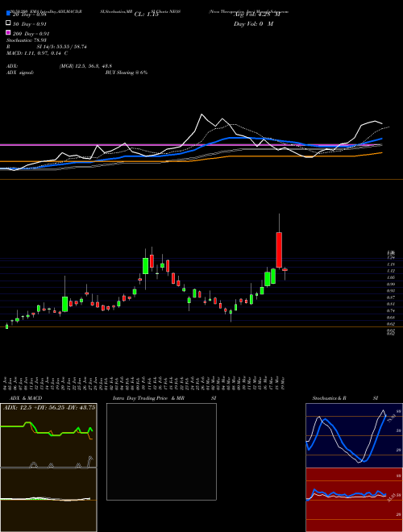Click the 'CL: 1.15' close price text
This screenshot has width=403, height=532.
point(146,15)
